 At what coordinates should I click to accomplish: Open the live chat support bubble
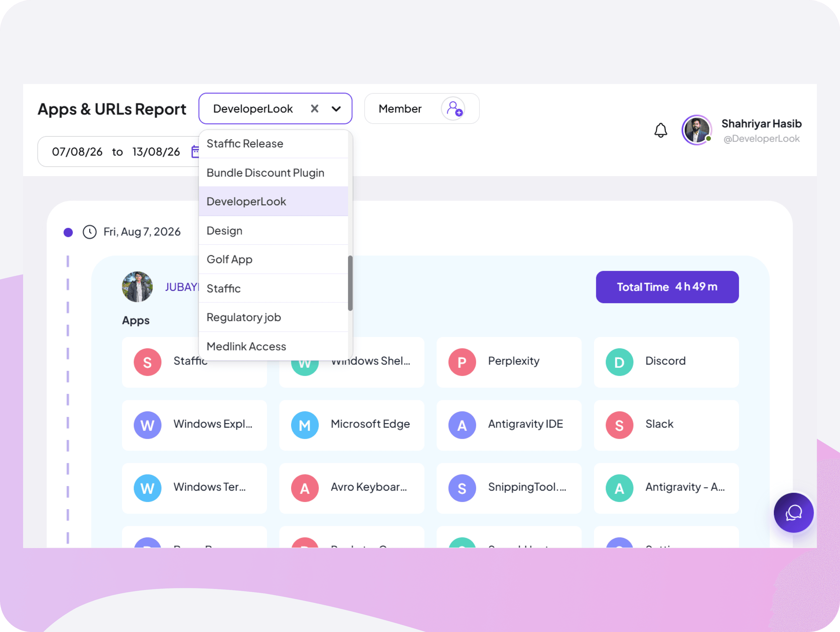coord(794,513)
